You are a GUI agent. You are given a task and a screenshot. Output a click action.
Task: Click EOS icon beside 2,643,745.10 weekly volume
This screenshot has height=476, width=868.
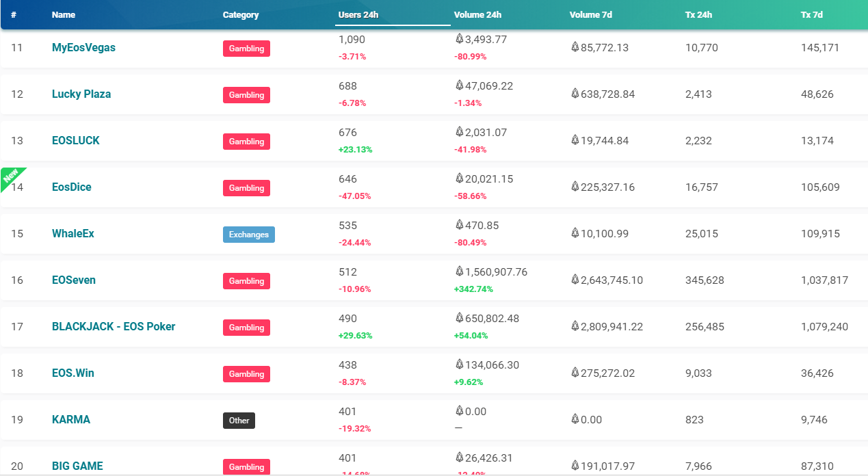point(575,280)
